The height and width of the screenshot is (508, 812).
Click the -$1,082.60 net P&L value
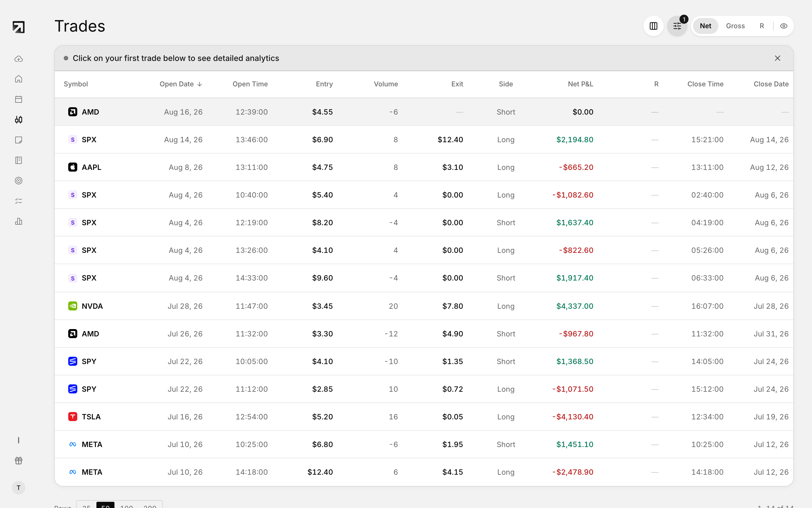[x=572, y=195]
